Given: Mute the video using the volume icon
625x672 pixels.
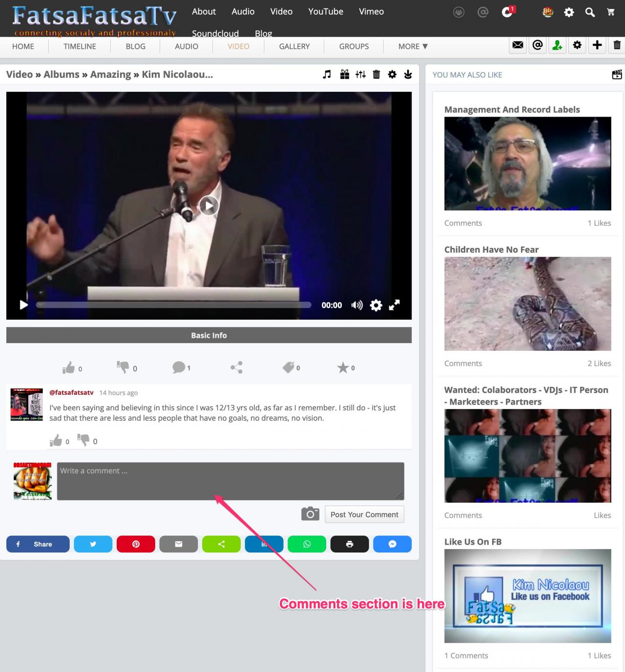Looking at the screenshot, I should [x=357, y=305].
